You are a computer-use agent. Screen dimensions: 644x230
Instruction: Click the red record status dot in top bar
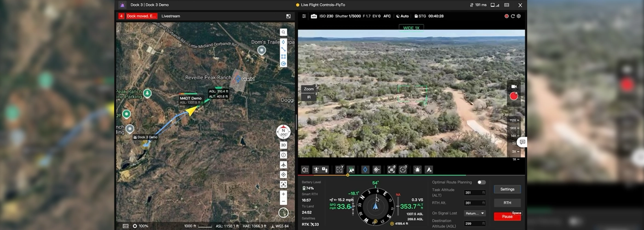506,16
